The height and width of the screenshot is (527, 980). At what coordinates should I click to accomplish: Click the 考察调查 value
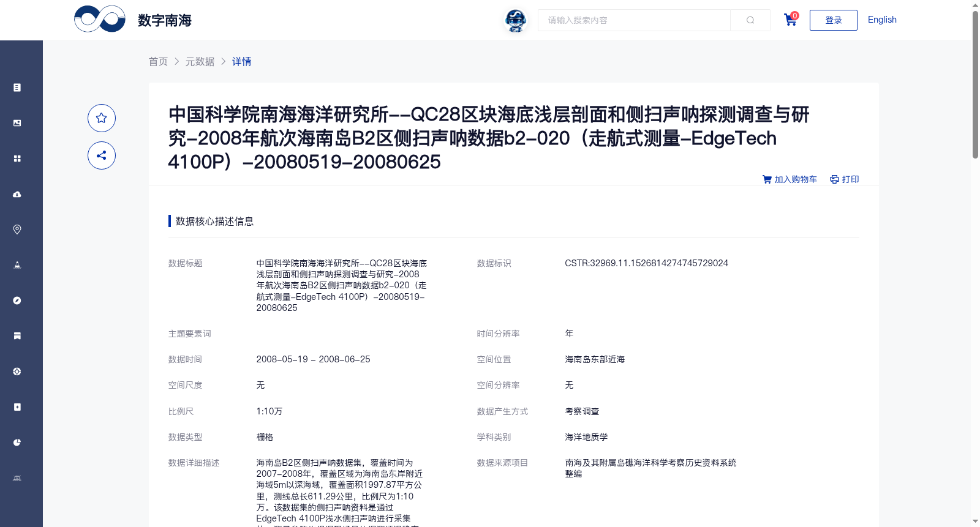point(582,411)
